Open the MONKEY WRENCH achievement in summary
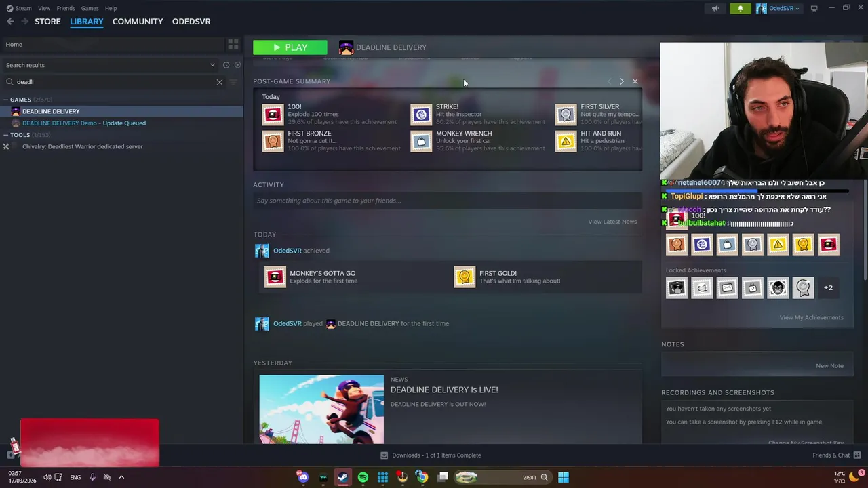Image resolution: width=868 pixels, height=488 pixels. tap(421, 141)
